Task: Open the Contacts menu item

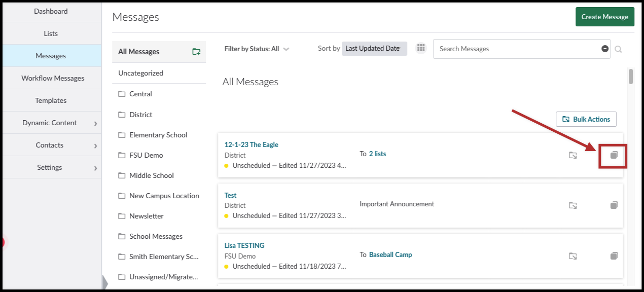Action: (50, 145)
